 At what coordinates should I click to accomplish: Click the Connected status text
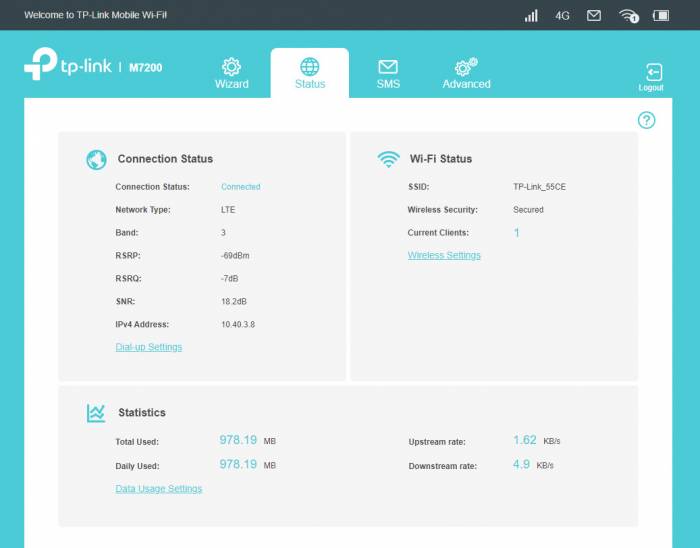pos(241,187)
